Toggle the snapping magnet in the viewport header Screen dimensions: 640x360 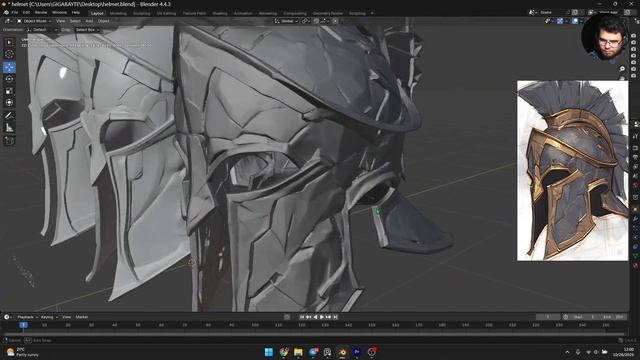316,21
